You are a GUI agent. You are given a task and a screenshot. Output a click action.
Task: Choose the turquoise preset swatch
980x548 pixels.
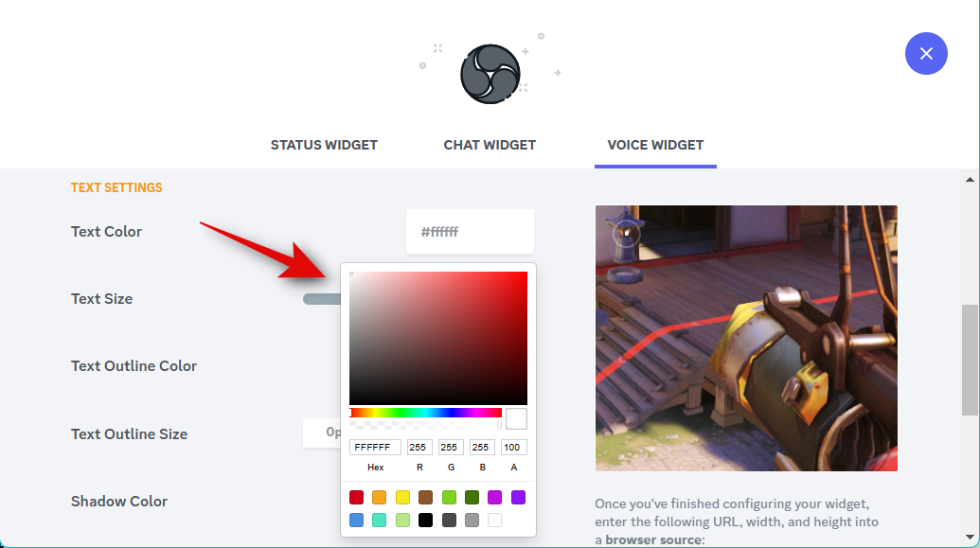click(x=380, y=520)
